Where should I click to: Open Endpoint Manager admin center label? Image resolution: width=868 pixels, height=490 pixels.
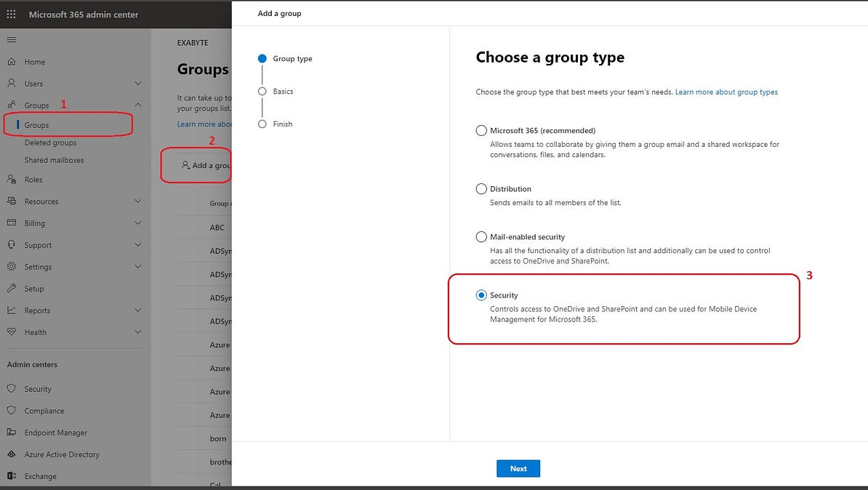56,433
